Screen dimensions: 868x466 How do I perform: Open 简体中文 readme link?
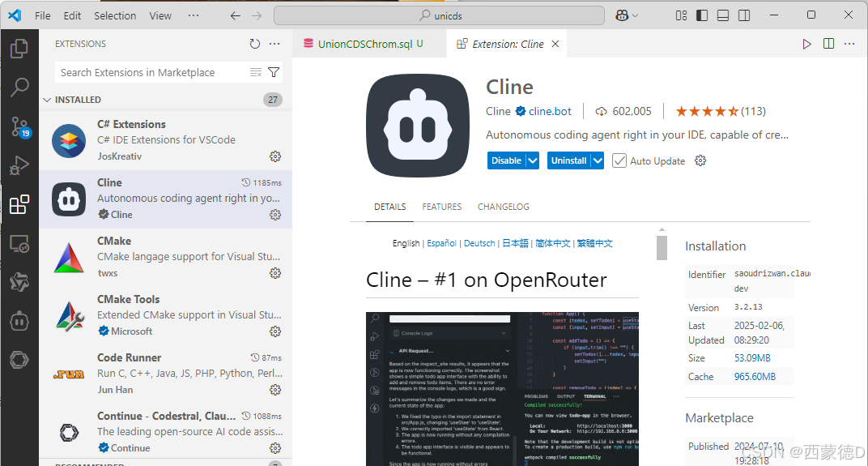coord(552,243)
